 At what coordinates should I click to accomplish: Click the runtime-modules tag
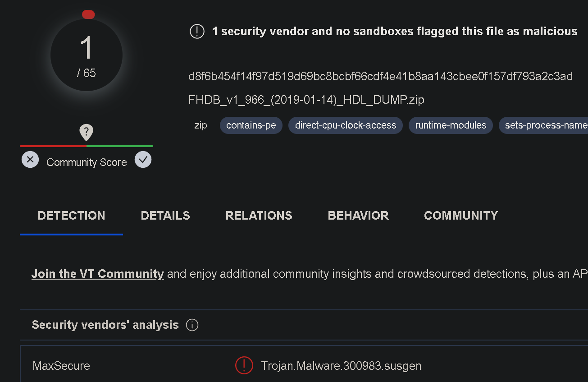click(451, 125)
